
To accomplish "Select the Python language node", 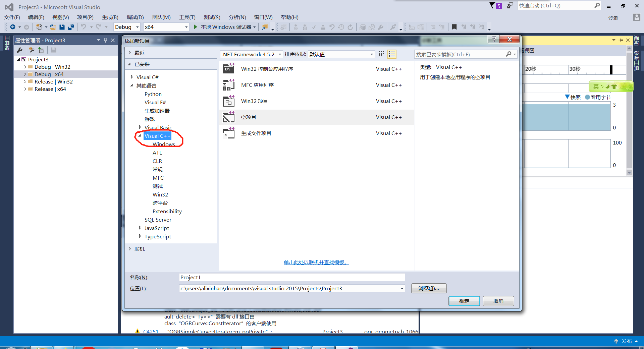I will (153, 94).
